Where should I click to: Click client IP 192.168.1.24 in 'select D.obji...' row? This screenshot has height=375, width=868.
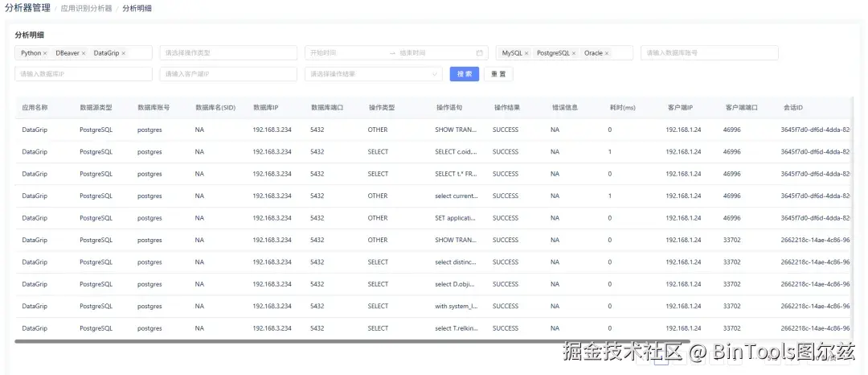(x=683, y=284)
